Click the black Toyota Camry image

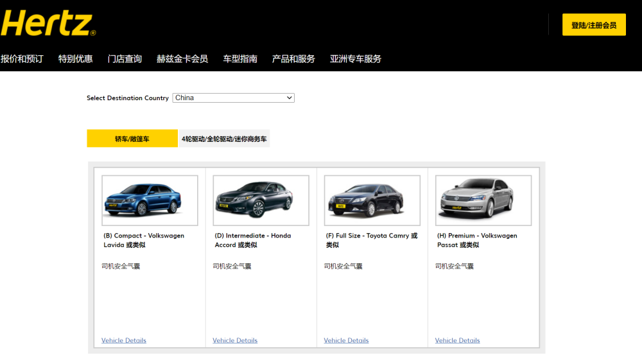coord(372,201)
